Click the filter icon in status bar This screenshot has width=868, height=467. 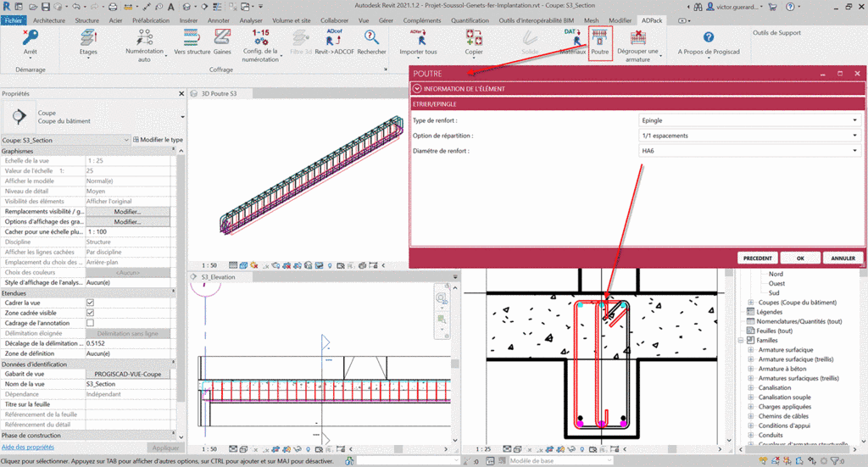[834, 461]
